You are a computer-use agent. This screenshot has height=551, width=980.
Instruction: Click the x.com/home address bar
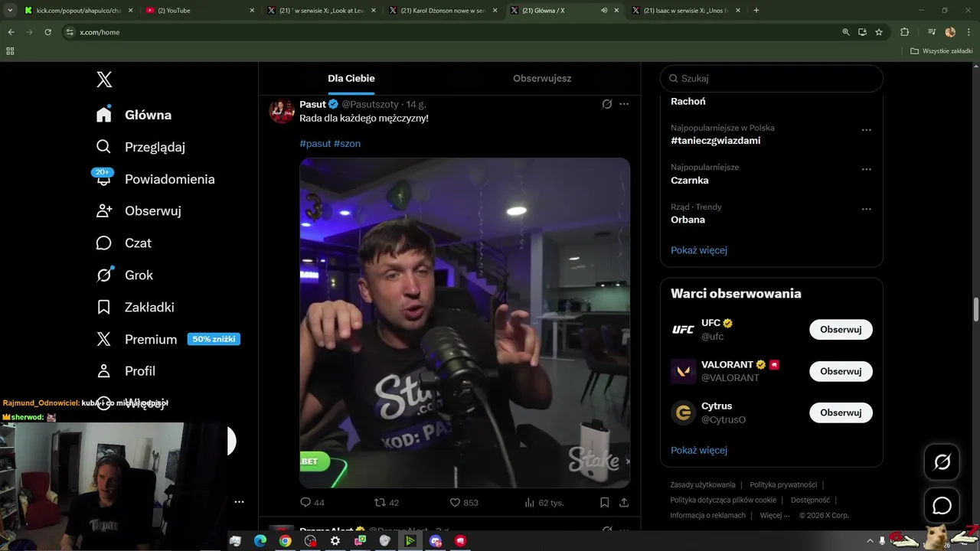pyautogui.click(x=452, y=32)
